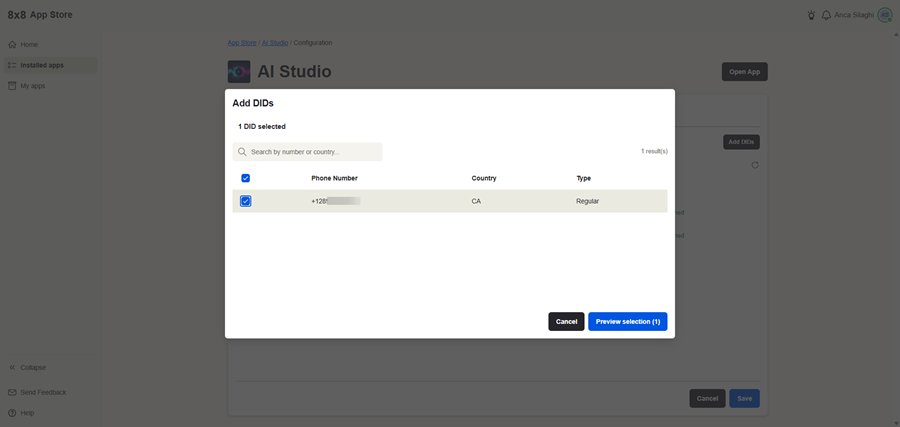The height and width of the screenshot is (427, 900).
Task: Open notifications bell icon
Action: coord(827,15)
